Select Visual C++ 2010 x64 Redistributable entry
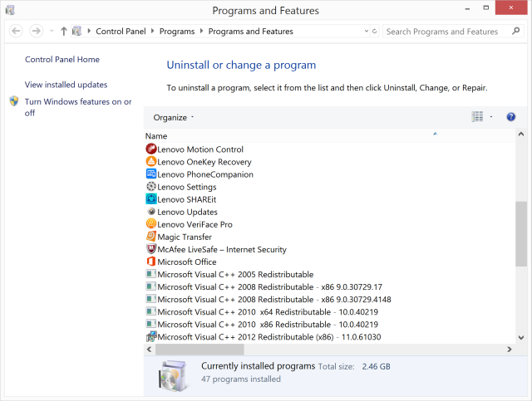The image size is (532, 401). [x=268, y=311]
